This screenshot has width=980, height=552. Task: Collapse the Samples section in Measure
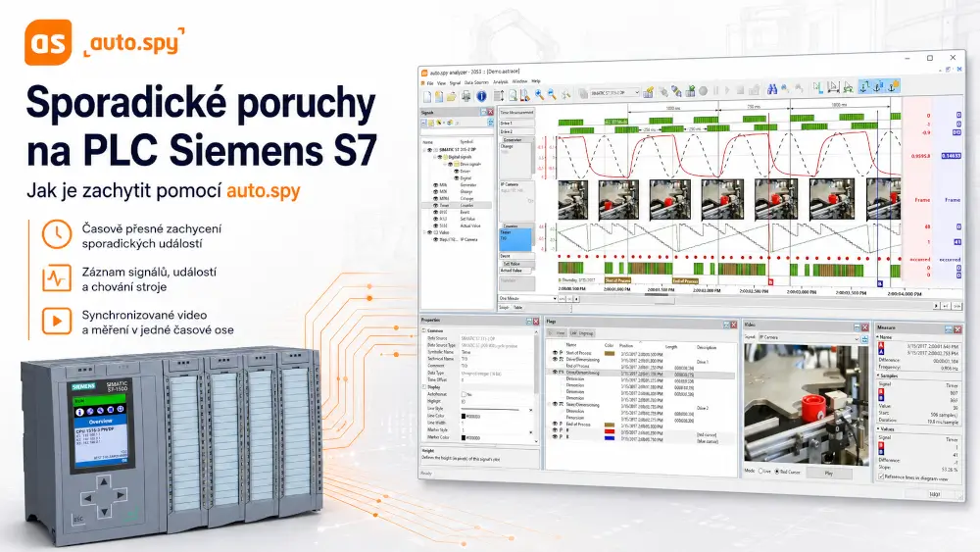[x=879, y=376]
